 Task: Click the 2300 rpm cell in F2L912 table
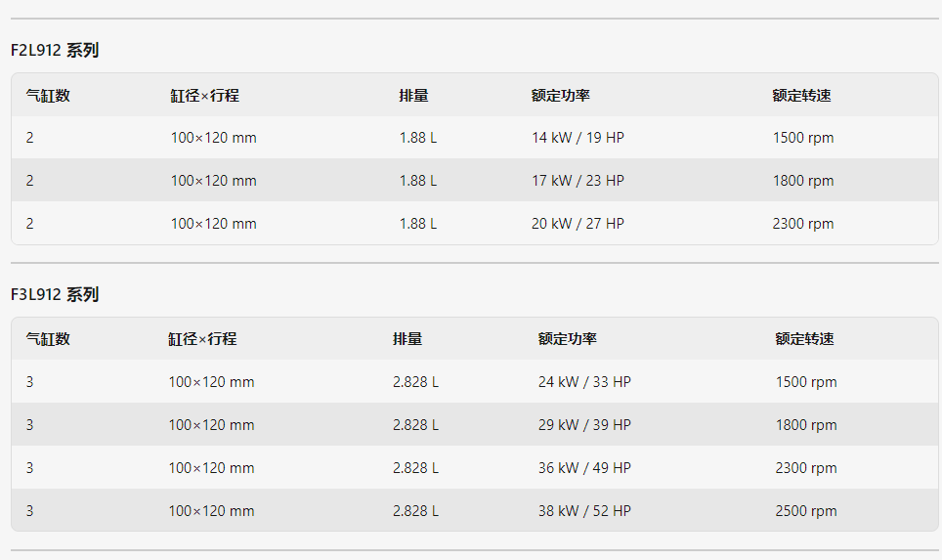pyautogui.click(x=803, y=224)
